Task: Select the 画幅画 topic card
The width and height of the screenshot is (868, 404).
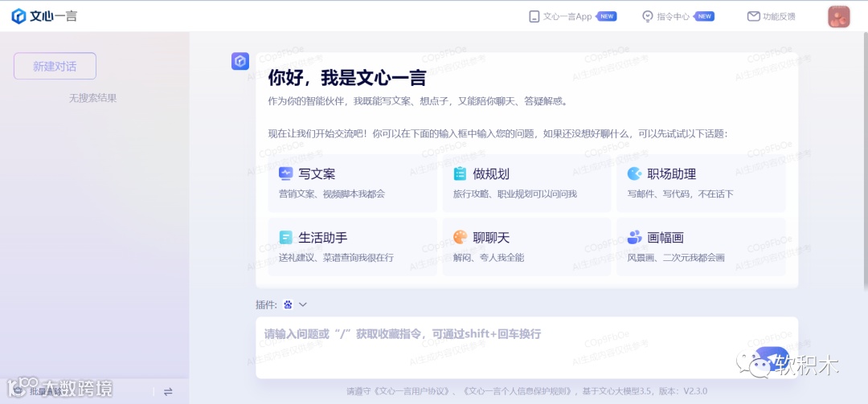Action: click(x=701, y=247)
